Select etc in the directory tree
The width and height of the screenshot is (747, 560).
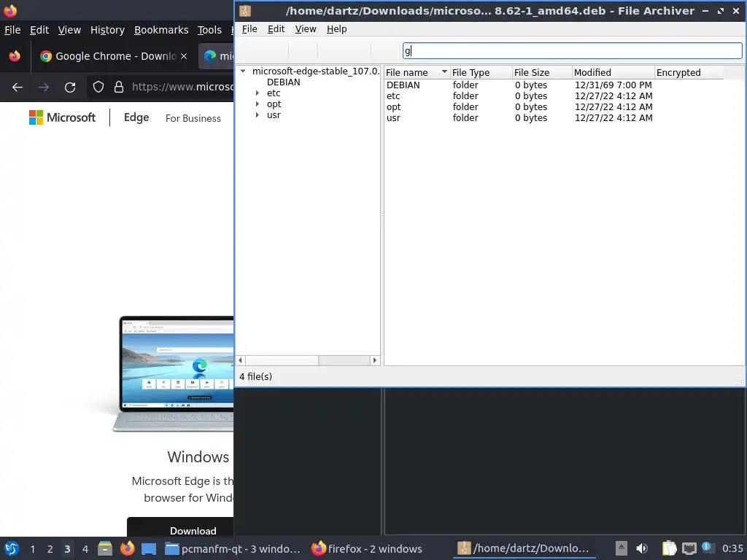click(274, 93)
